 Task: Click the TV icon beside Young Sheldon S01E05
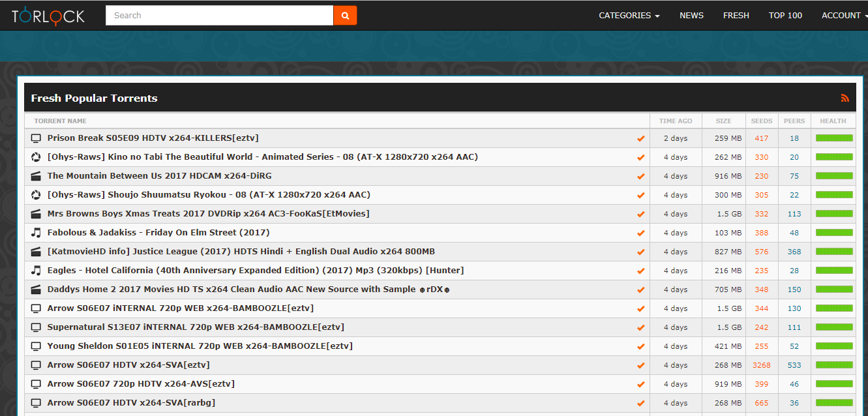click(x=36, y=346)
